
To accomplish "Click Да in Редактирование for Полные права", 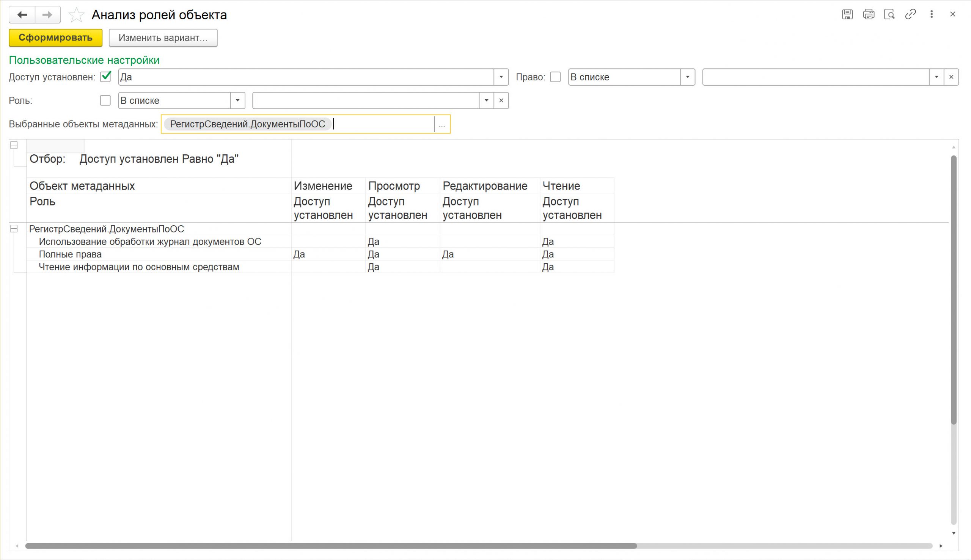I will tap(448, 254).
